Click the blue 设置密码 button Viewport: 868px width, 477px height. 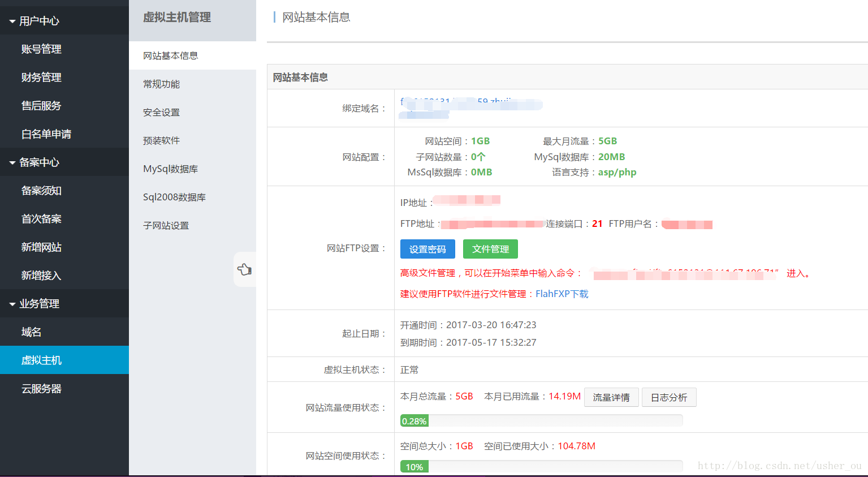[x=427, y=249]
